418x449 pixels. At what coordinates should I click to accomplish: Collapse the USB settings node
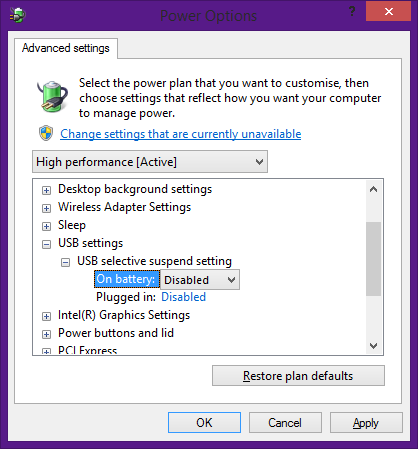click(46, 244)
